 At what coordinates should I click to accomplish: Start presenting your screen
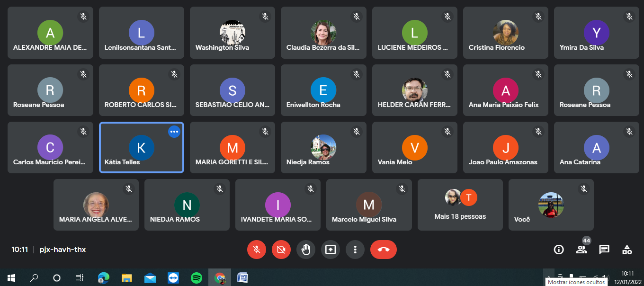point(331,250)
